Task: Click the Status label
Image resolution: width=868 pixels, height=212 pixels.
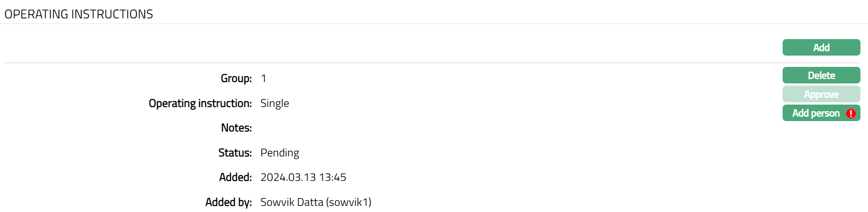Action: point(235,153)
